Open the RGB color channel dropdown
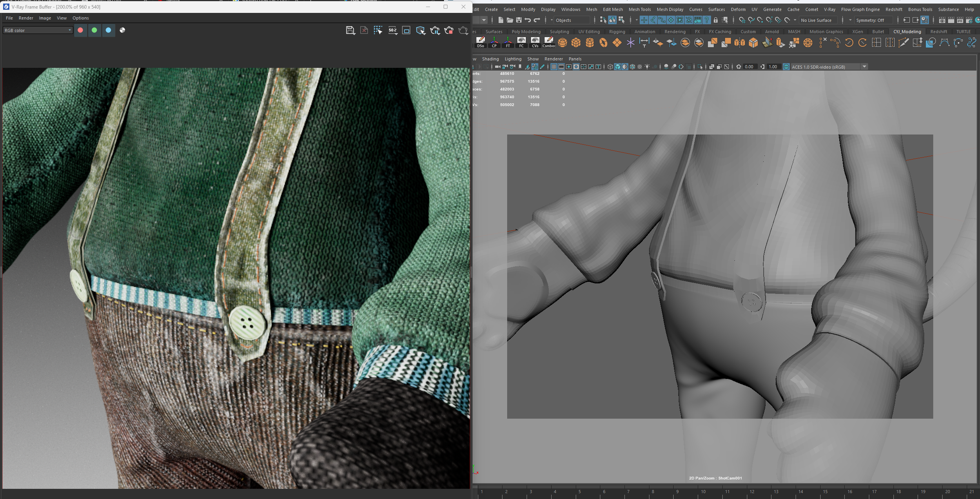 point(38,30)
